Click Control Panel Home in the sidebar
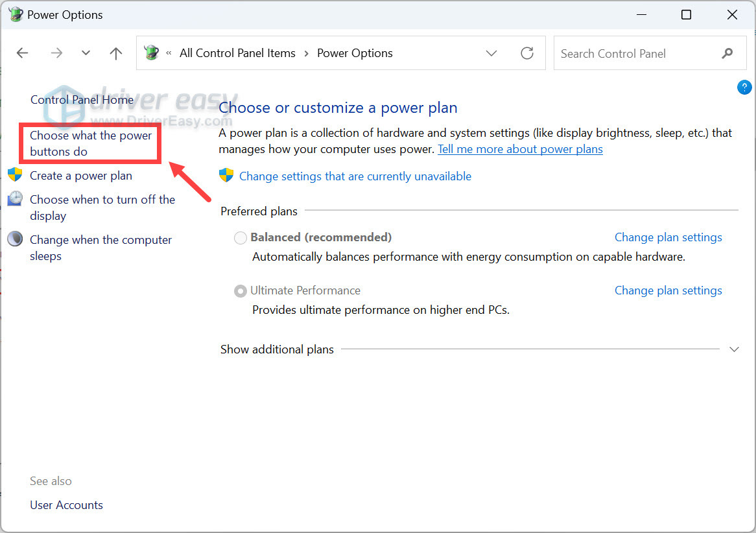Image resolution: width=756 pixels, height=533 pixels. [x=82, y=100]
